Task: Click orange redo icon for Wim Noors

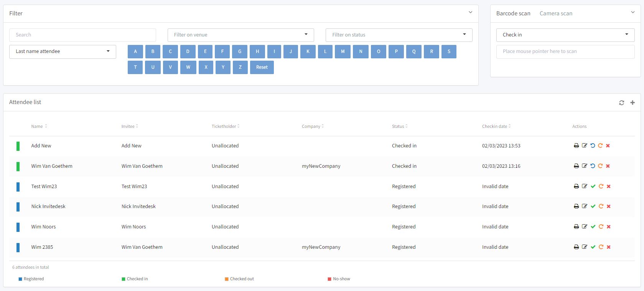Action: [601, 227]
